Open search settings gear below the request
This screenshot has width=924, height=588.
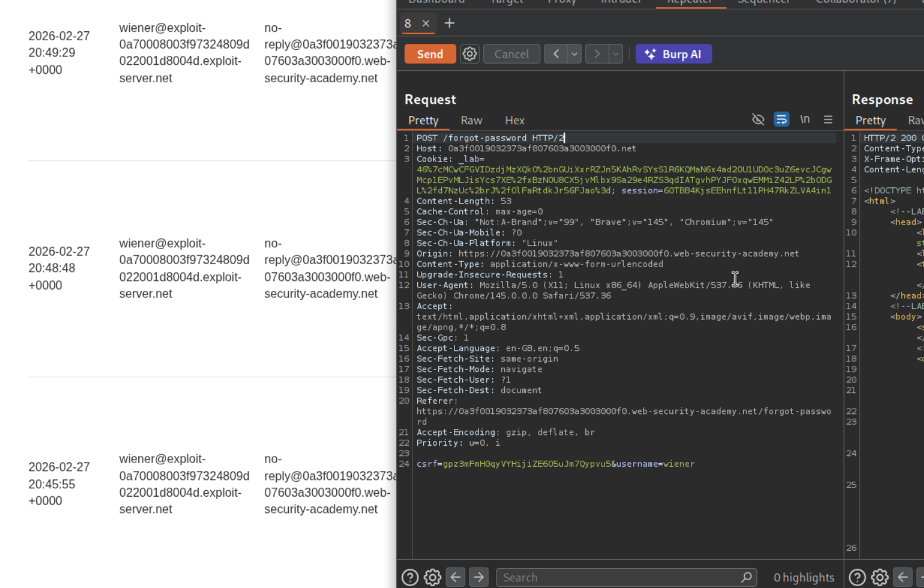[x=432, y=577]
